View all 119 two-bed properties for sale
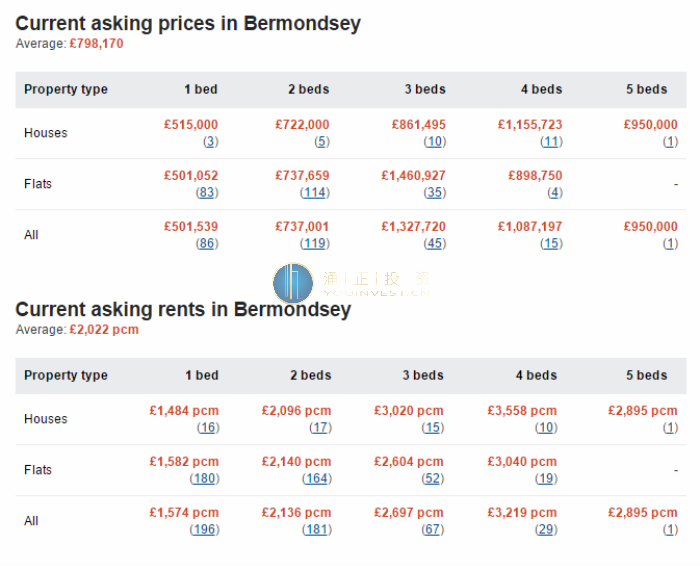700x566 pixels. [315, 244]
